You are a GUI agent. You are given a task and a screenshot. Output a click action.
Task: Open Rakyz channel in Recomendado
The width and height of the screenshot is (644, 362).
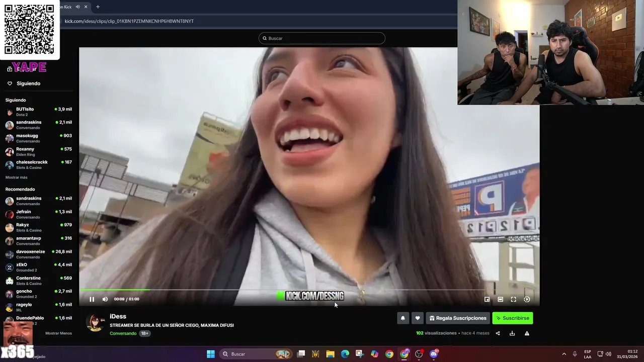click(39, 227)
